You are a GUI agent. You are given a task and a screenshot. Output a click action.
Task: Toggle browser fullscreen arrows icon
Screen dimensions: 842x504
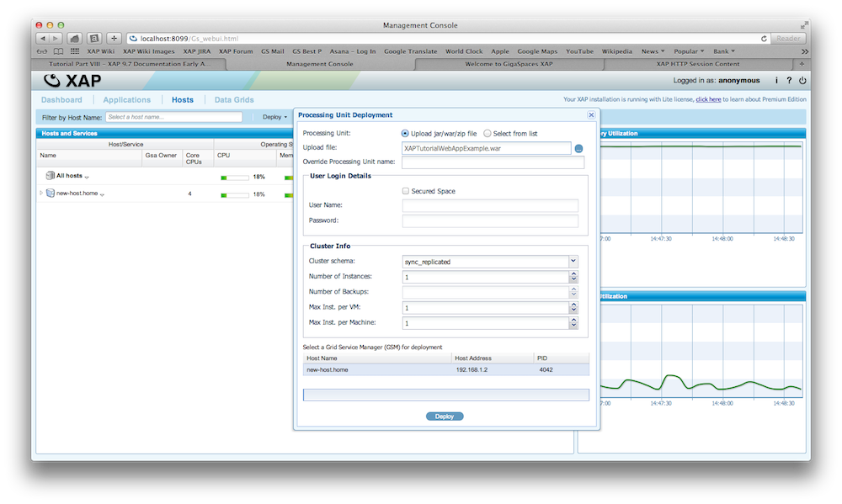804,25
